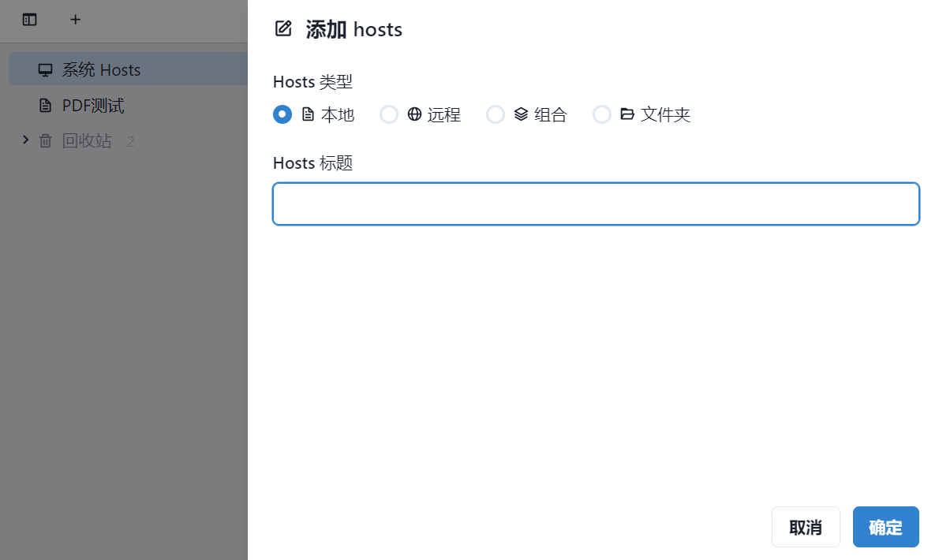Toggle the left sidebar panel icon
The width and height of the screenshot is (939, 560).
[29, 20]
